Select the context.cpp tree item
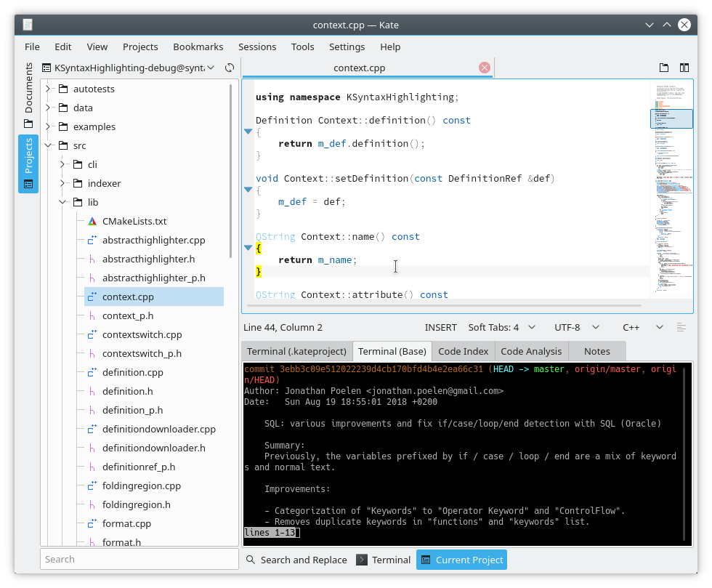This screenshot has height=588, width=712. (x=154, y=297)
